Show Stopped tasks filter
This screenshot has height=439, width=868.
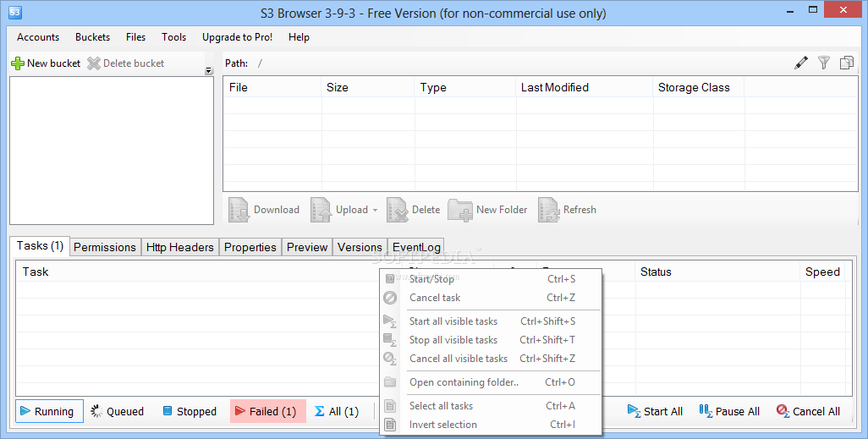click(x=190, y=411)
